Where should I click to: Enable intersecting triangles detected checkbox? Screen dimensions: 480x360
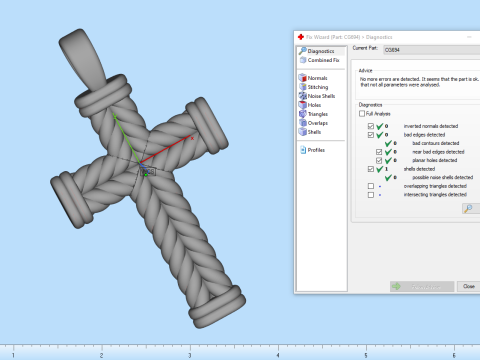point(371,195)
